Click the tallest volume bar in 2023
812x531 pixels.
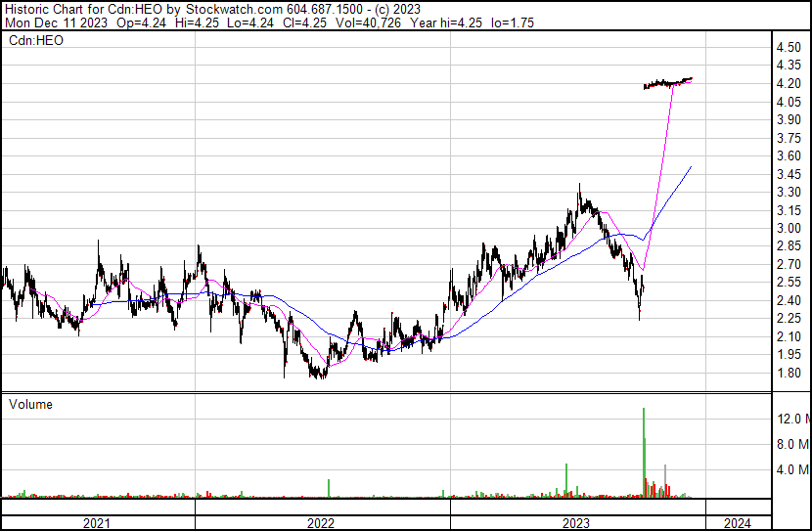coord(644,450)
